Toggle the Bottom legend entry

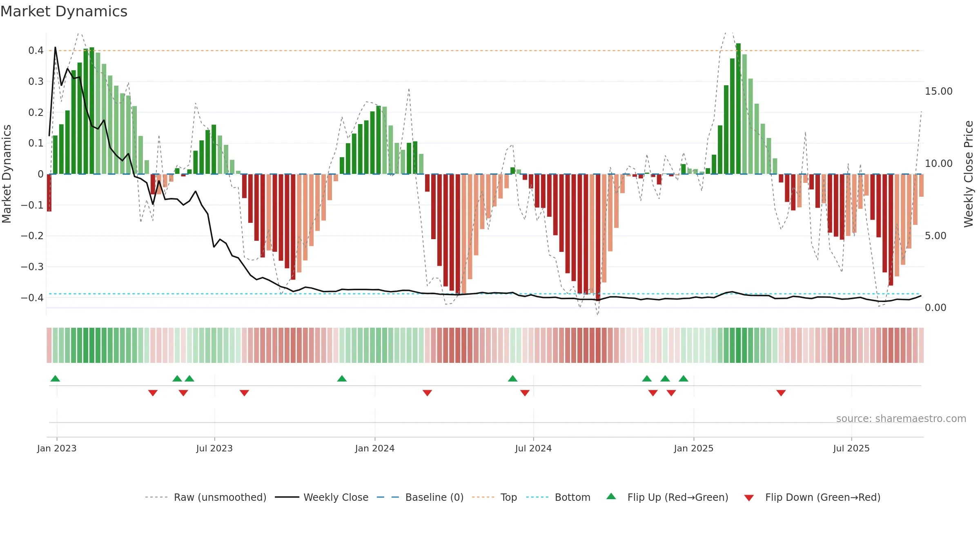point(558,497)
